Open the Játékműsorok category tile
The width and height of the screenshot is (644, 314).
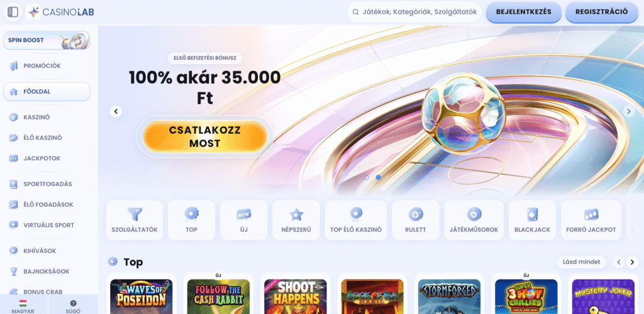(474, 220)
